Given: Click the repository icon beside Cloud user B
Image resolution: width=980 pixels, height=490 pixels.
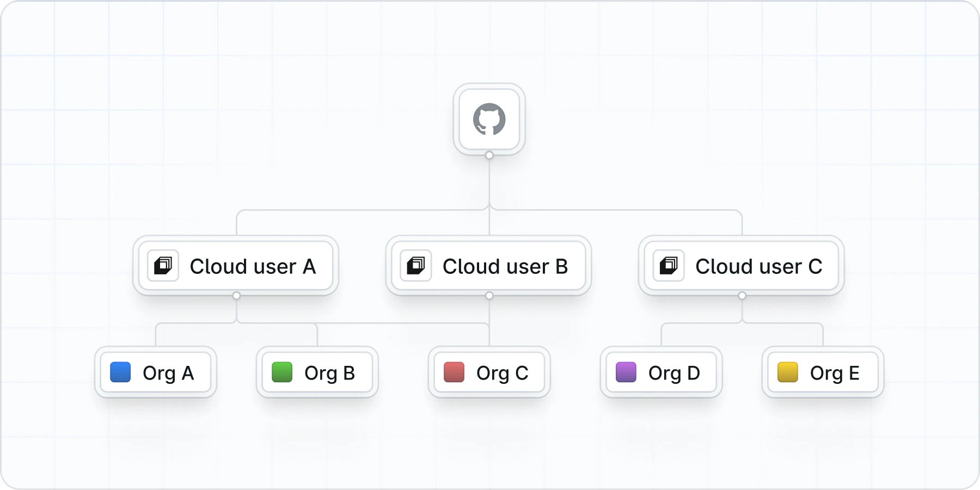Looking at the screenshot, I should click(417, 266).
